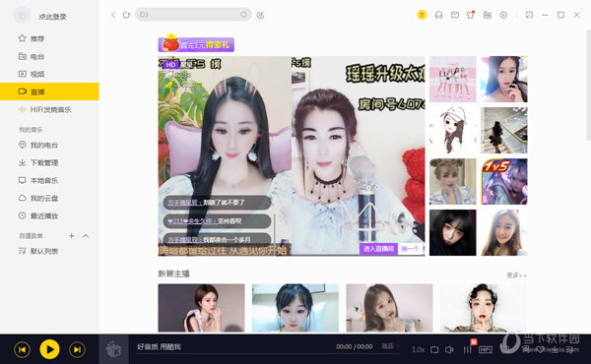Click the radio tools icon in top bar
Image resolution: width=591 pixels, height=364 pixels.
tap(488, 15)
